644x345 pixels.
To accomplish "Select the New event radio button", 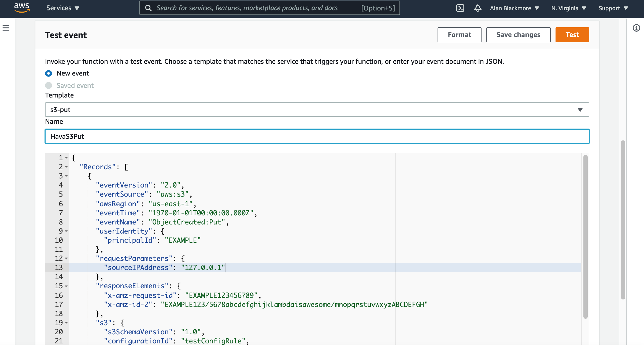I will [49, 73].
